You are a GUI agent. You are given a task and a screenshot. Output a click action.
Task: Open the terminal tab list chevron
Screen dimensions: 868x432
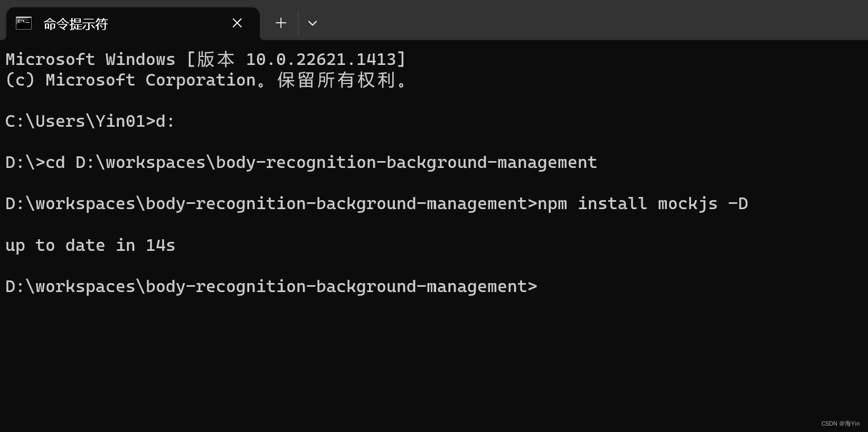tap(312, 23)
